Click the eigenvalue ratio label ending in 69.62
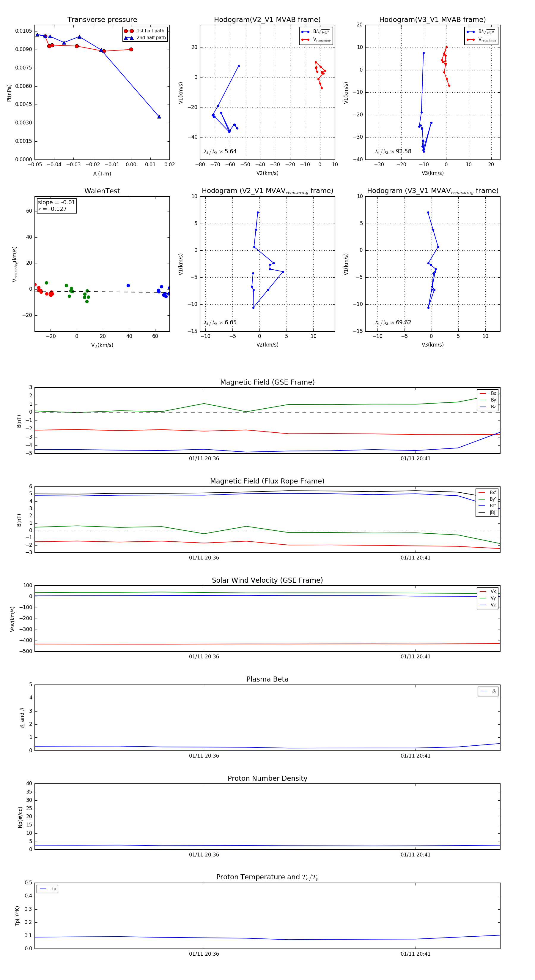535x980 pixels. (x=393, y=323)
